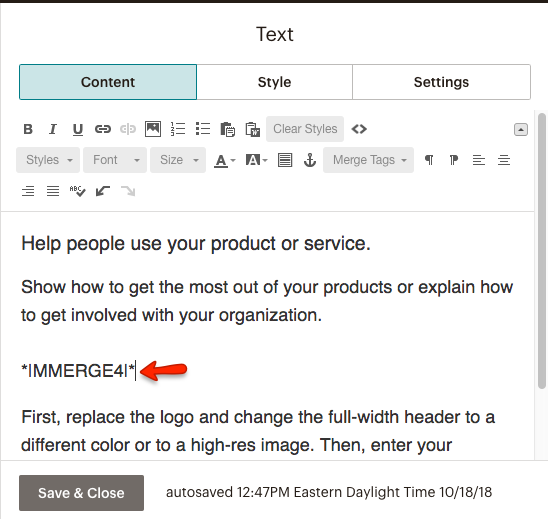Align text right
Viewport: 548px width, 519px height.
coord(28,191)
